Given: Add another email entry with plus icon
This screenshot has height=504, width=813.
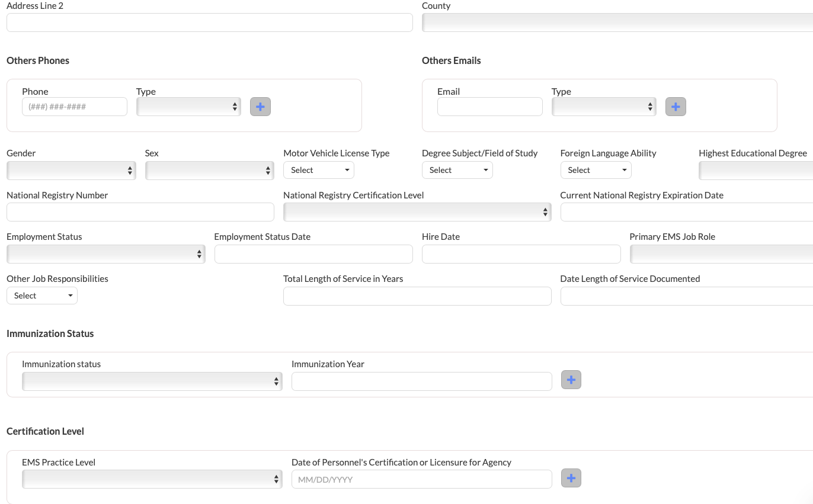Looking at the screenshot, I should (x=676, y=107).
